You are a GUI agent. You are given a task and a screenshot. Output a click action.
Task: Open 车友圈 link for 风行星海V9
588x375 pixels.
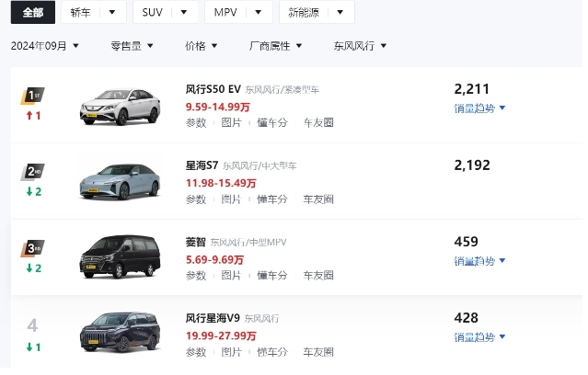(x=318, y=352)
